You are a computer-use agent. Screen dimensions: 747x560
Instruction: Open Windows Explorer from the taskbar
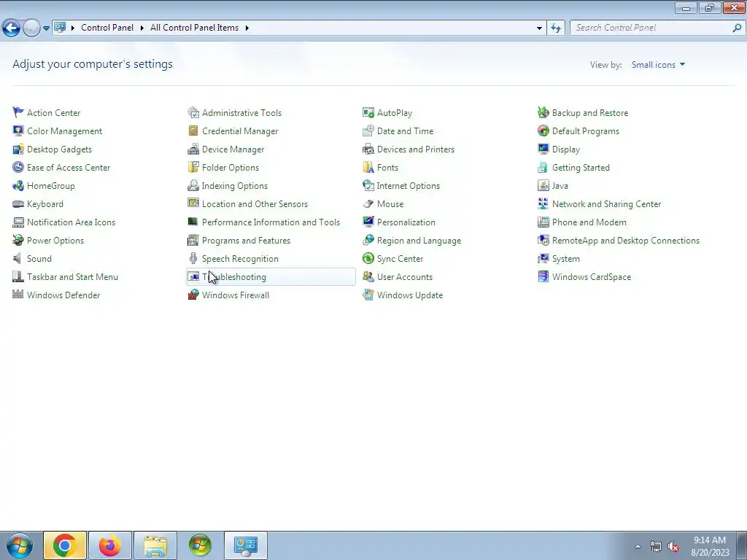155,545
